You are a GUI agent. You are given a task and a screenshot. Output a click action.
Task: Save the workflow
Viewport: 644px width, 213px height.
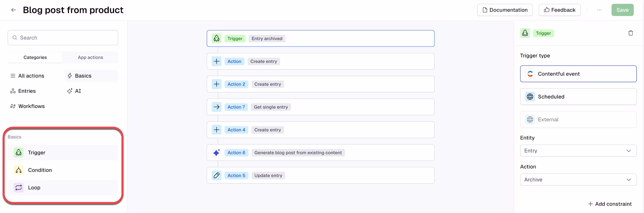point(622,10)
